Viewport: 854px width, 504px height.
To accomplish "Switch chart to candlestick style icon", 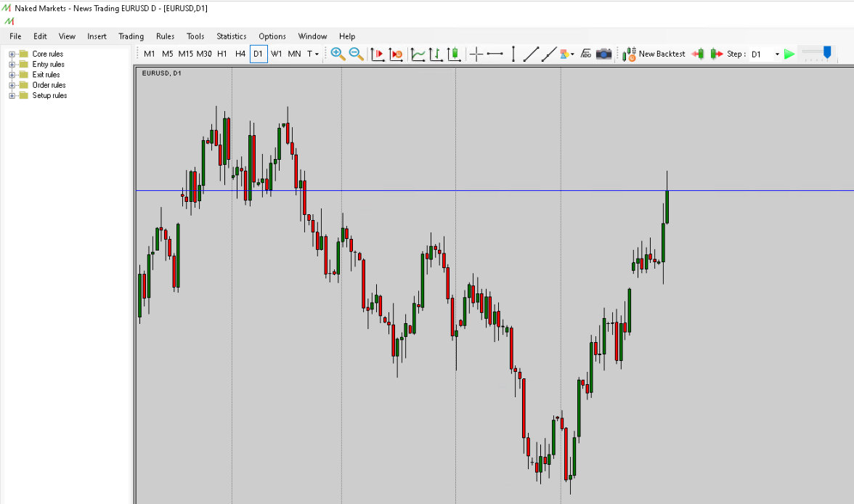I will [x=454, y=54].
